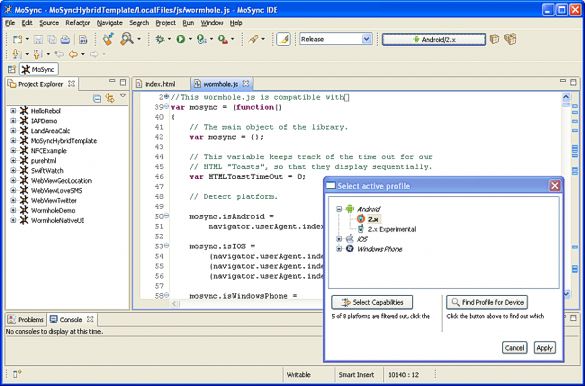
Task: Click the Run Last Tool icon
Action: pos(202,39)
